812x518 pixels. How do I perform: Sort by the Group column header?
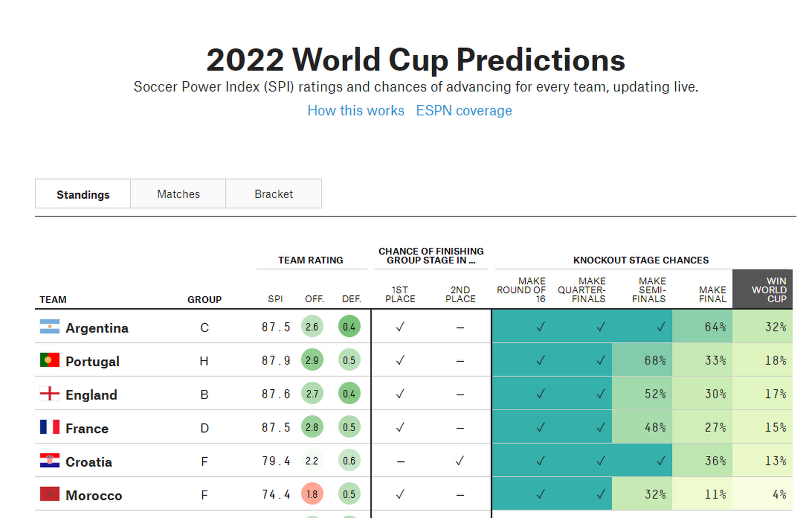tap(204, 299)
